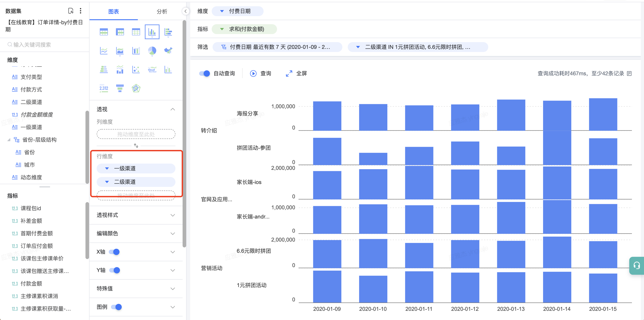Select the radar chart type
This screenshot has height=320, width=644.
[x=136, y=88]
